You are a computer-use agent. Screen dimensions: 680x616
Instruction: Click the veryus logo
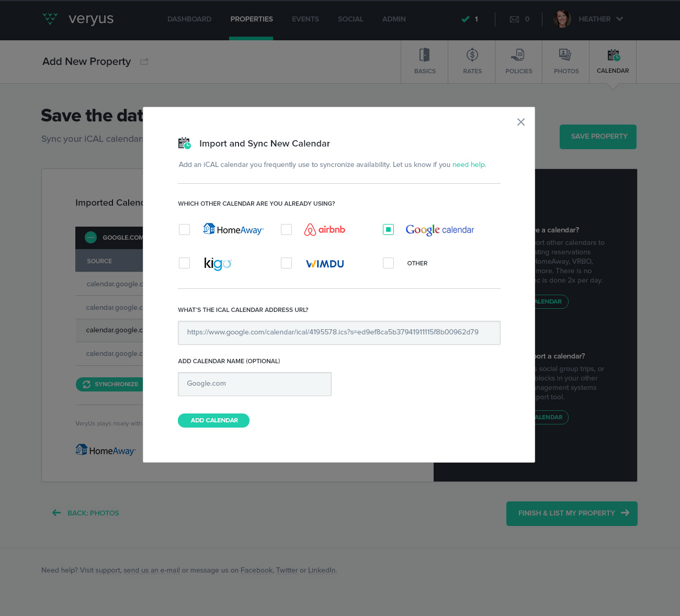pos(78,19)
